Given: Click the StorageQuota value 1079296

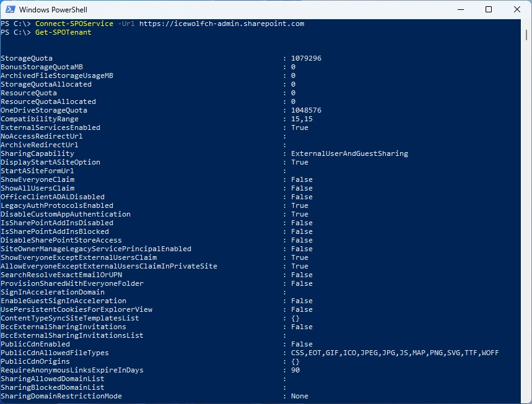Looking at the screenshot, I should click(x=306, y=58).
